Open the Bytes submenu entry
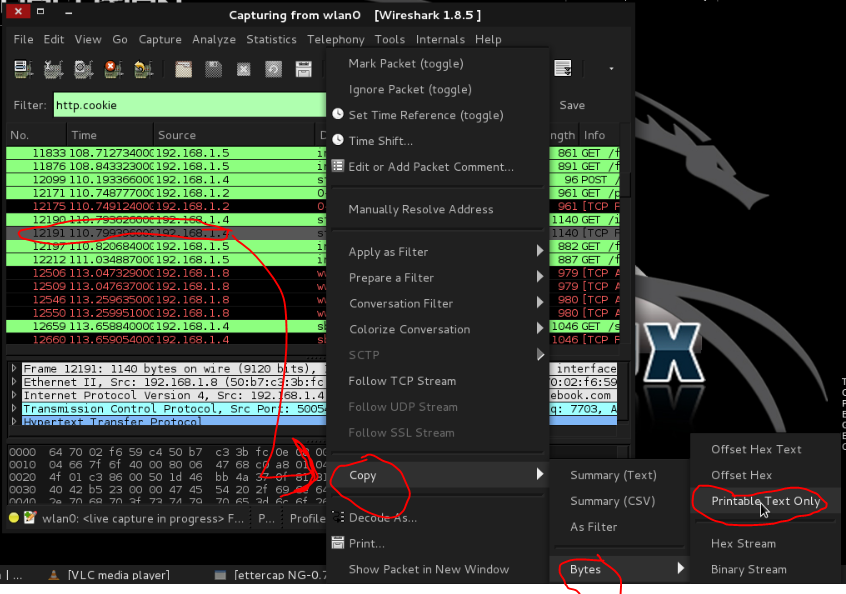This screenshot has height=594, width=846. (x=619, y=569)
